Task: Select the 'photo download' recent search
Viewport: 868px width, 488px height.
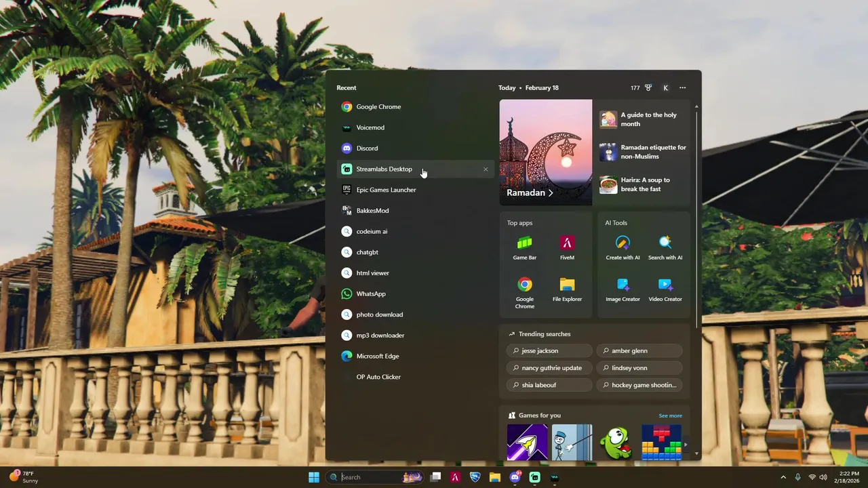Action: tap(414, 314)
